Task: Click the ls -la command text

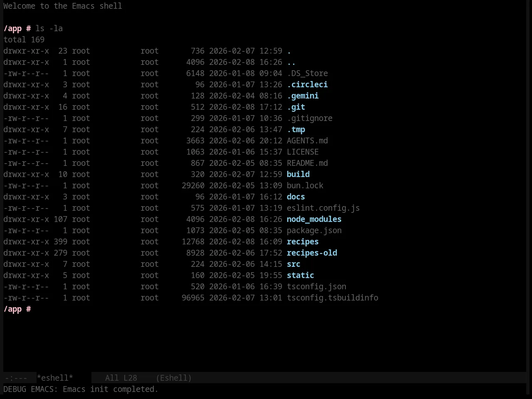Action: click(x=49, y=28)
